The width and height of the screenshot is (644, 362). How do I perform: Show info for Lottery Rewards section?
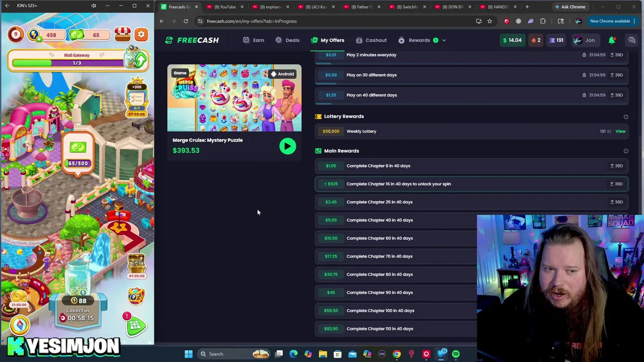[x=626, y=117]
